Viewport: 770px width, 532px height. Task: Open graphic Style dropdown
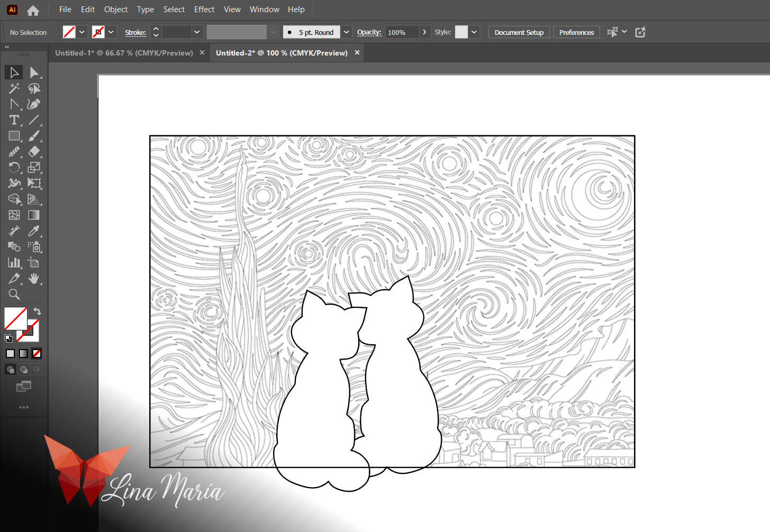(474, 32)
